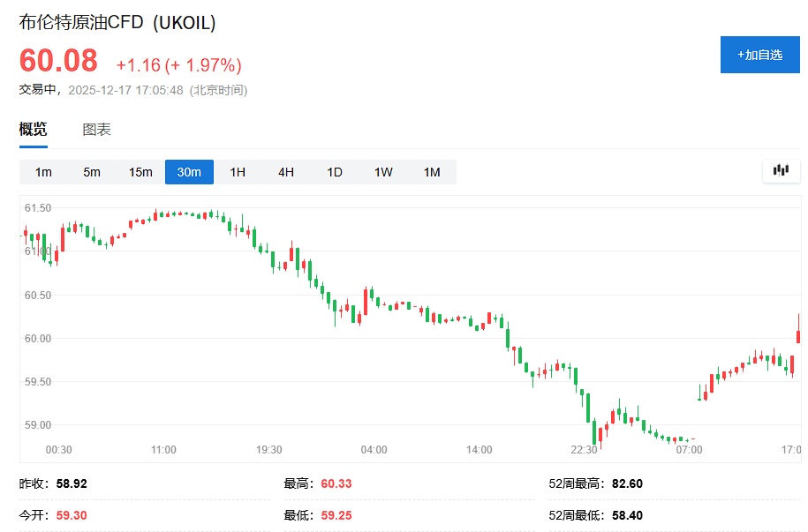
Task: Choose the 15m interval
Action: tap(140, 172)
